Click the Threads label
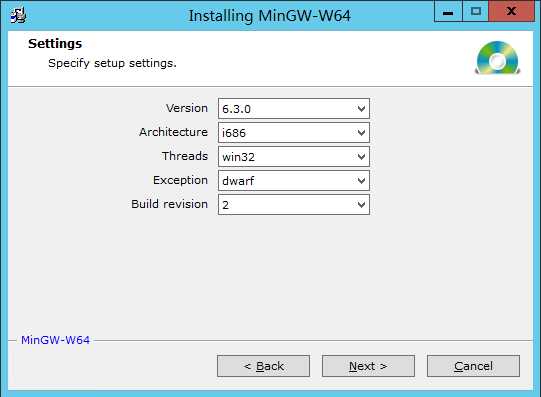Image resolution: width=541 pixels, height=397 pixels. [185, 156]
